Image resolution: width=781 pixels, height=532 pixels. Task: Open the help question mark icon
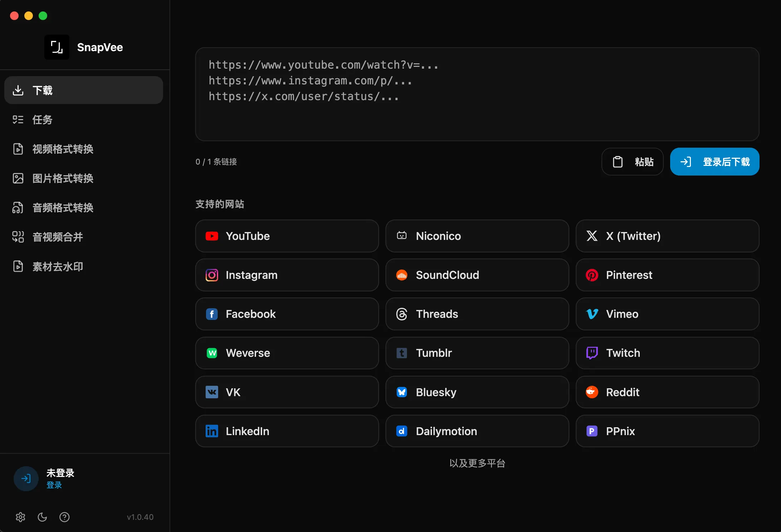[64, 517]
